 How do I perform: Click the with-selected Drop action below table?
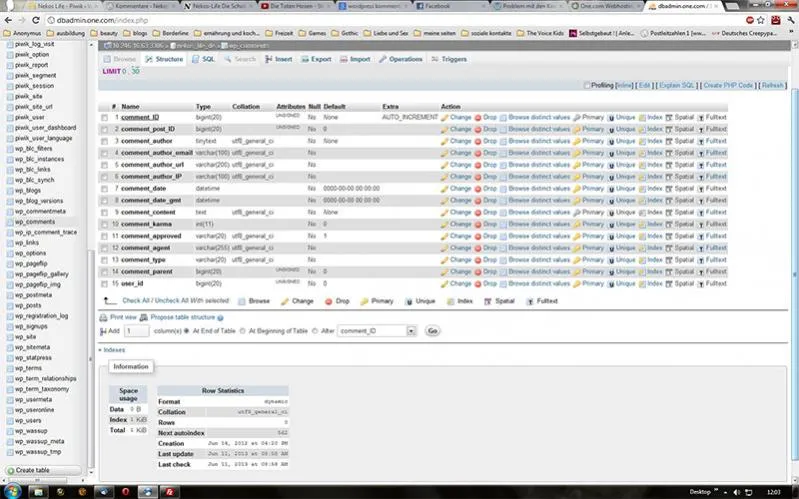(x=337, y=301)
